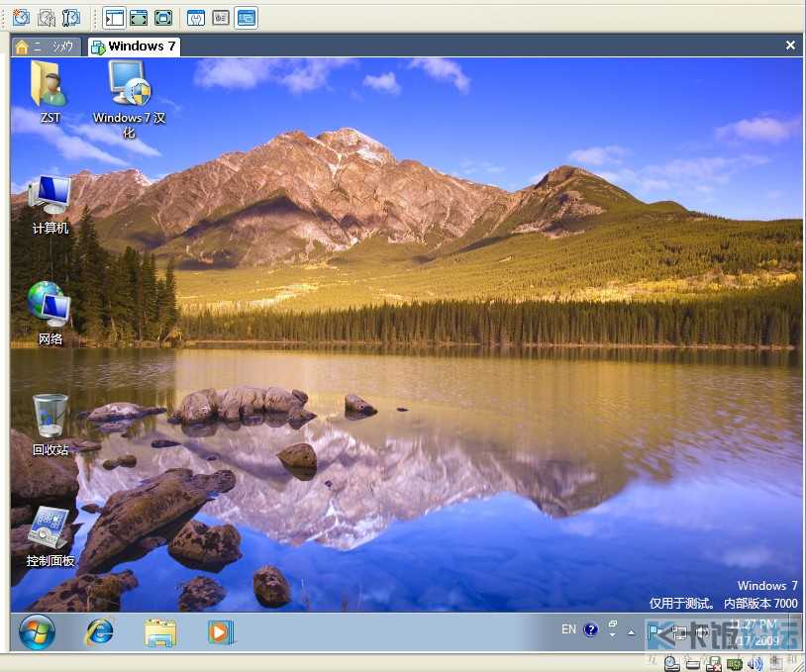806x672 pixels.
Task: Enter VMware full screen mode
Action: click(x=163, y=18)
